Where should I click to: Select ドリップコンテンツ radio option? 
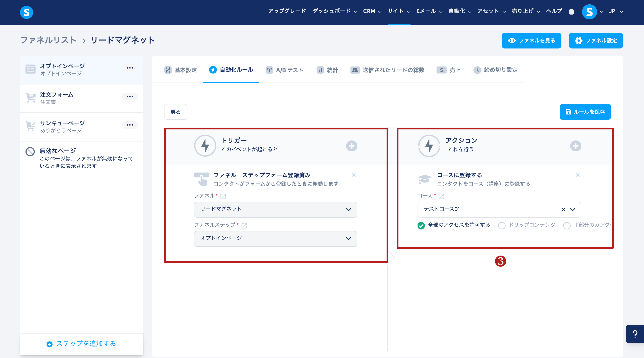click(x=502, y=226)
